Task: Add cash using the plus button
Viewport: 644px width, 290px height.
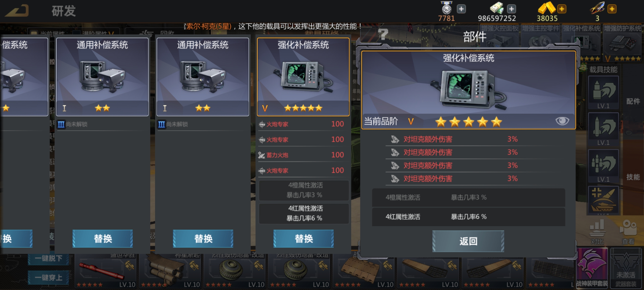Action: coord(511,9)
